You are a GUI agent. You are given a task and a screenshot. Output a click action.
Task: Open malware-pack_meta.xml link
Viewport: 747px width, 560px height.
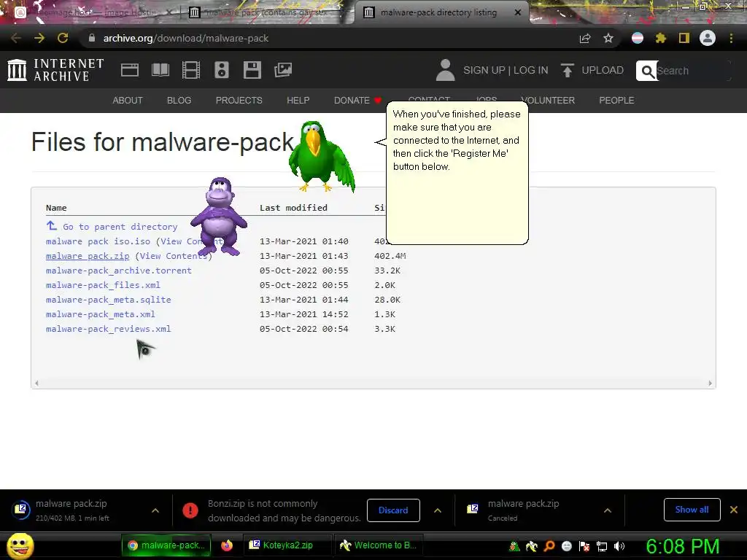101,314
